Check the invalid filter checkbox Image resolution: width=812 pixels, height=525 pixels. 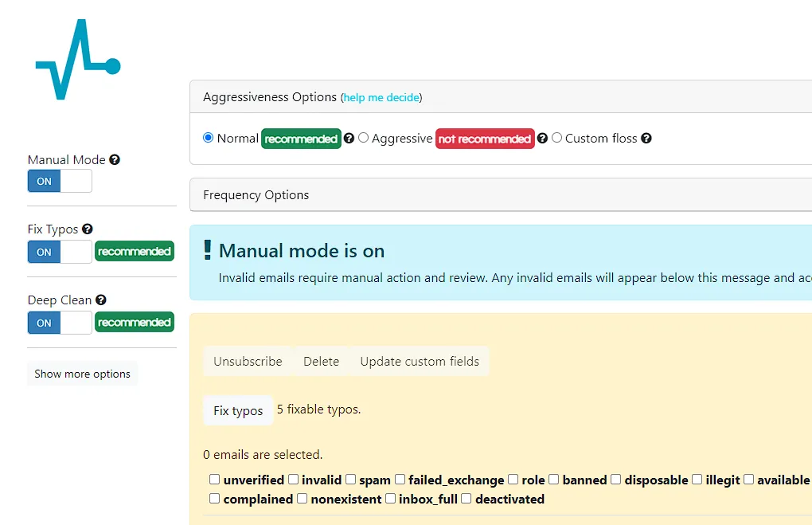293,480
